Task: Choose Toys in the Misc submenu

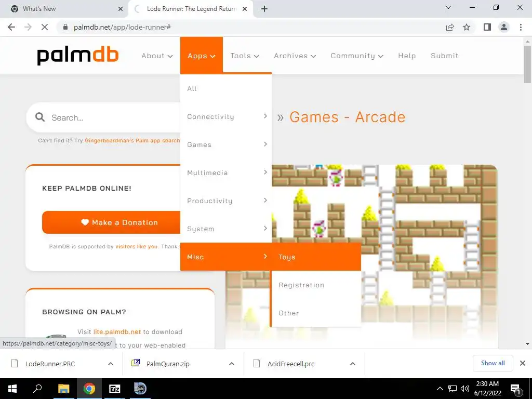Action: pyautogui.click(x=316, y=257)
